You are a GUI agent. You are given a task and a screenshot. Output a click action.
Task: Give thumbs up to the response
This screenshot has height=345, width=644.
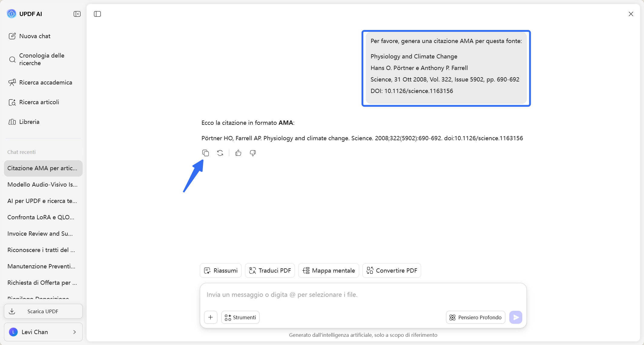(238, 153)
